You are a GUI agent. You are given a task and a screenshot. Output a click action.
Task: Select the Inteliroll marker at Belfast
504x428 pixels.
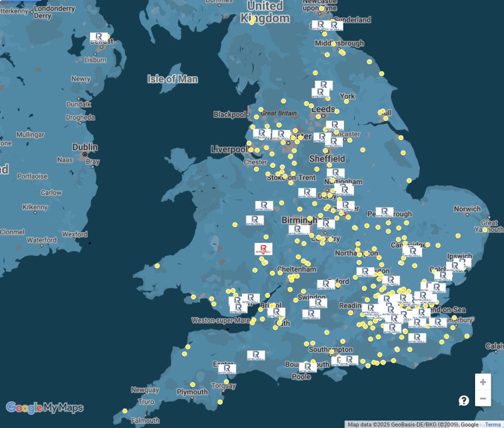click(99, 39)
